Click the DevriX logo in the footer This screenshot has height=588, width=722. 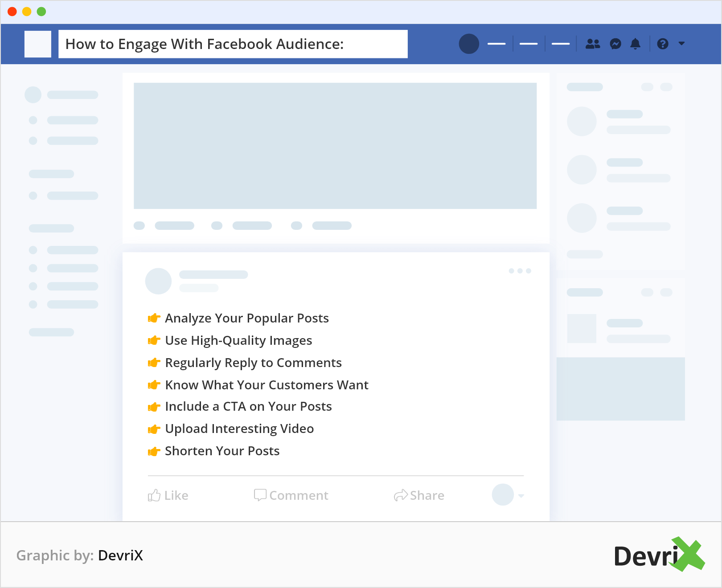point(659,554)
